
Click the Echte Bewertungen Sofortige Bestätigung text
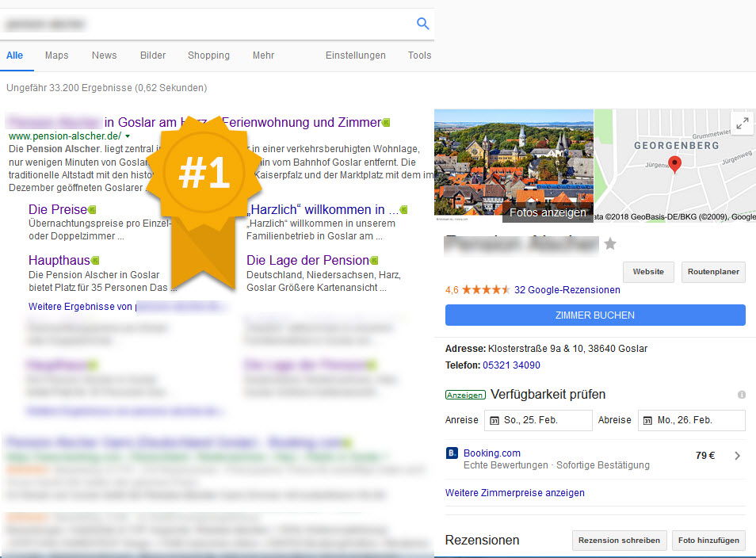556,465
